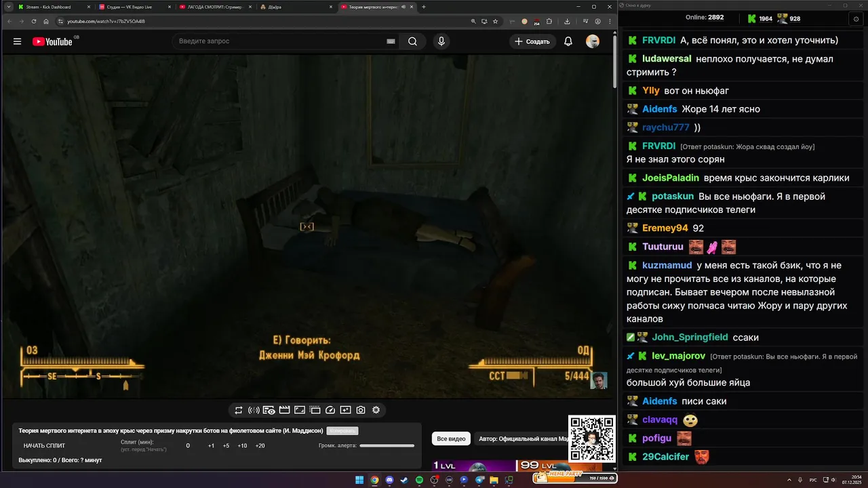Click the QR code overlay image

[591, 439]
